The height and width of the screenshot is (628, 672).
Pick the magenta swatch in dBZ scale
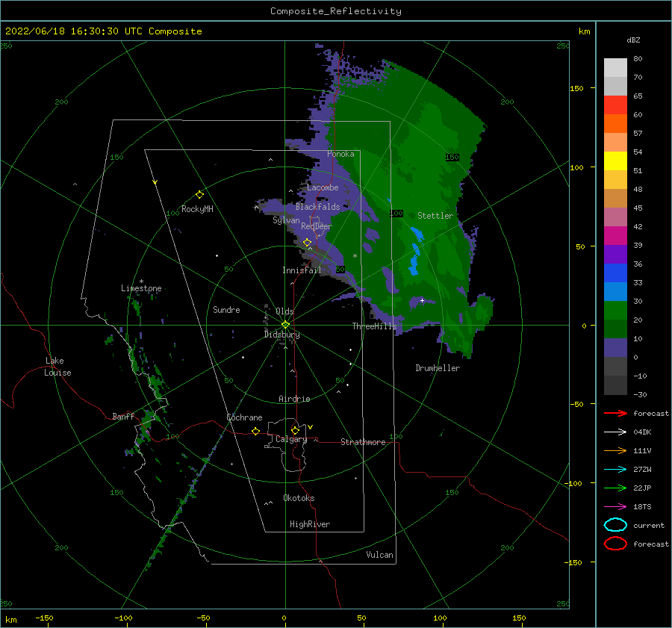point(615,235)
